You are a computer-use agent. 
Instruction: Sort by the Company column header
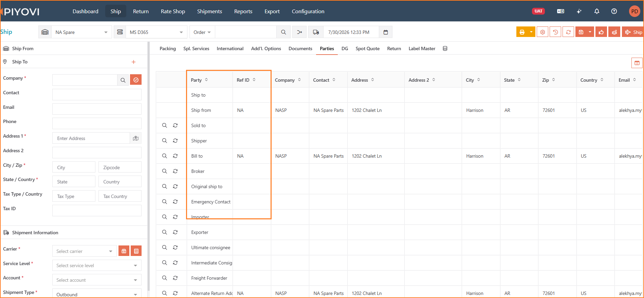tap(288, 80)
